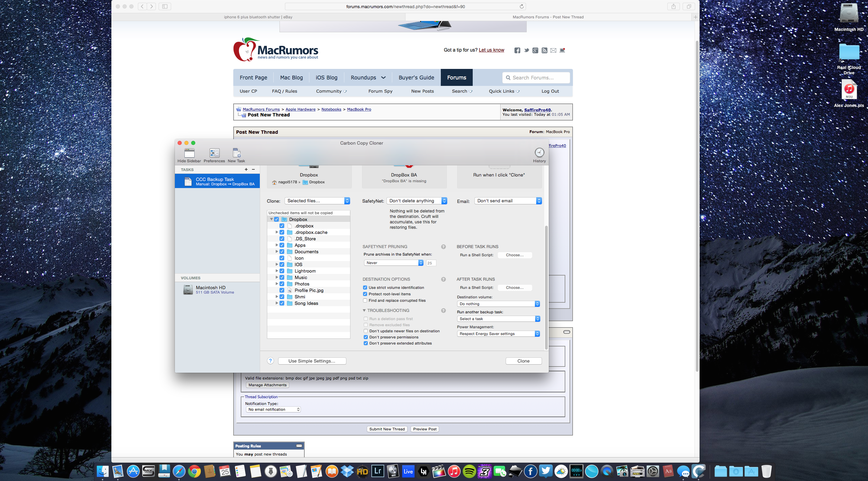
Task: Go back in Safari
Action: (142, 6)
